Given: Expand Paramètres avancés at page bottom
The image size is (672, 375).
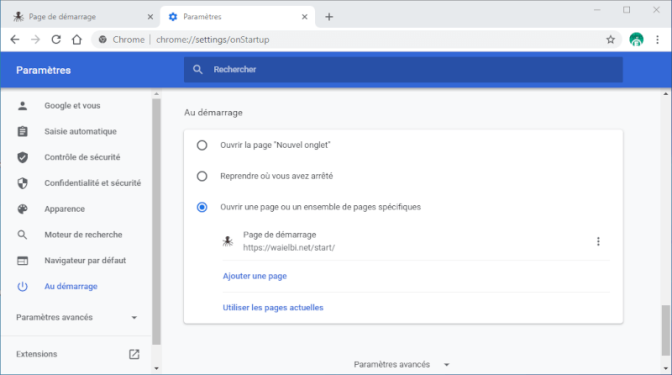Looking at the screenshot, I should (402, 364).
